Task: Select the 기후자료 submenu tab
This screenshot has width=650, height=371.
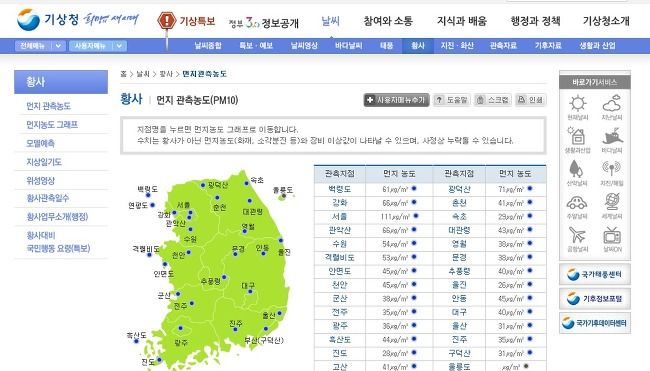Action: coord(548,46)
